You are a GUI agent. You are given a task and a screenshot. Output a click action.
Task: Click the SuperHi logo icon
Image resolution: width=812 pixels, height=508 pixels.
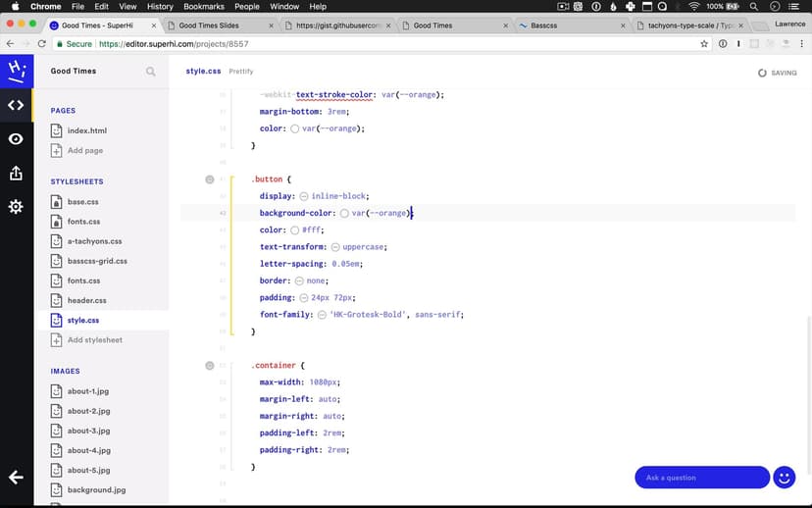pos(16,71)
